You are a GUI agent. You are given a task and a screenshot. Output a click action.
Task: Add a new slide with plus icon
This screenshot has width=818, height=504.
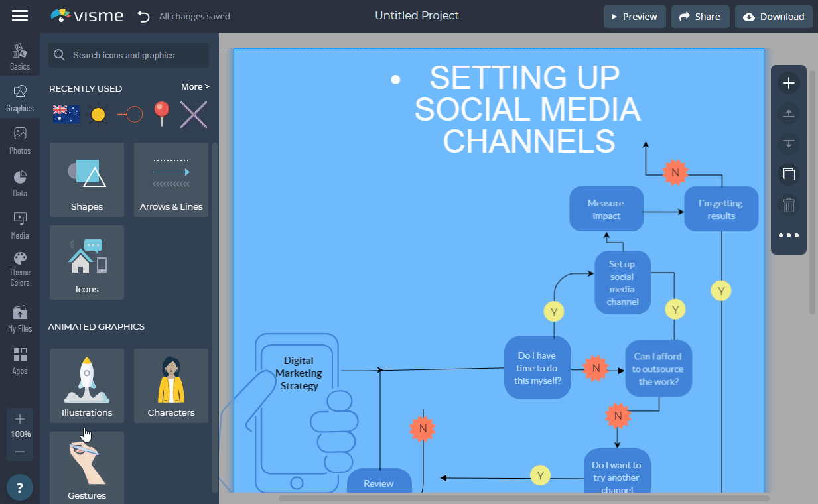pos(788,83)
